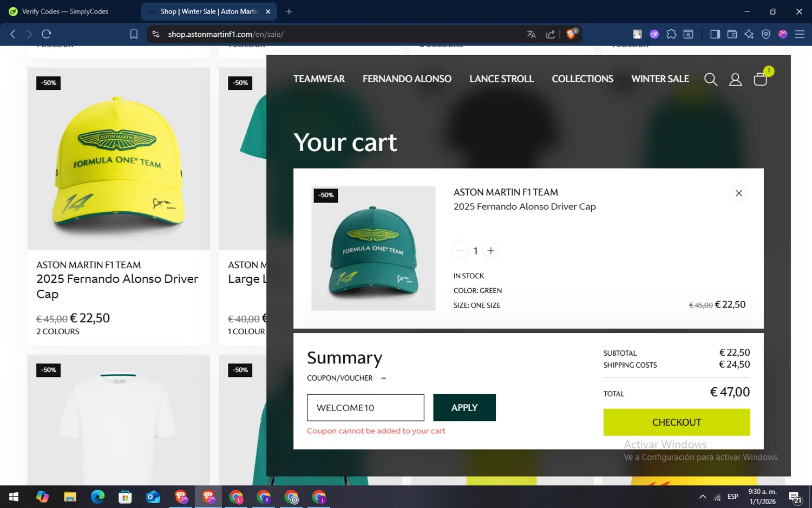The height and width of the screenshot is (508, 812).
Task: Open the browser hamburger menu
Action: 800,34
